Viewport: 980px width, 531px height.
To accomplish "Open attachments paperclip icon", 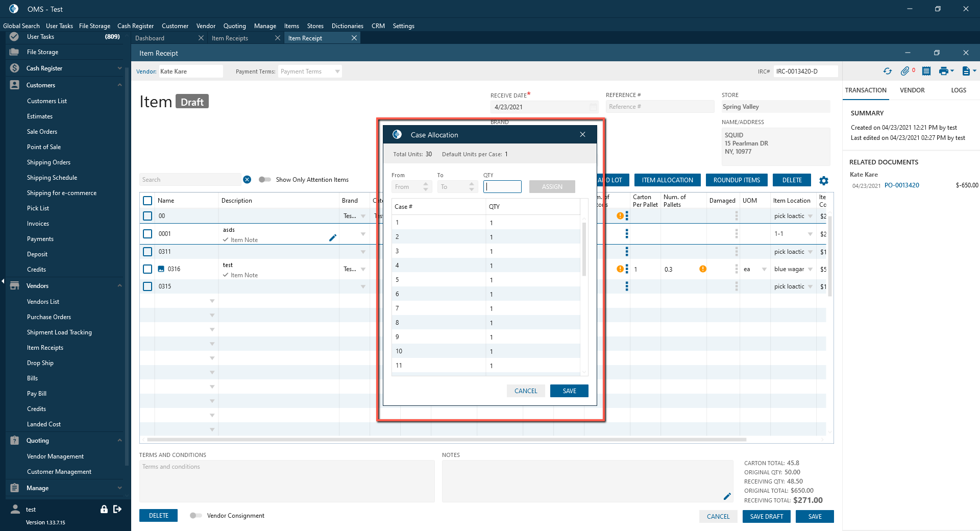I will (905, 71).
